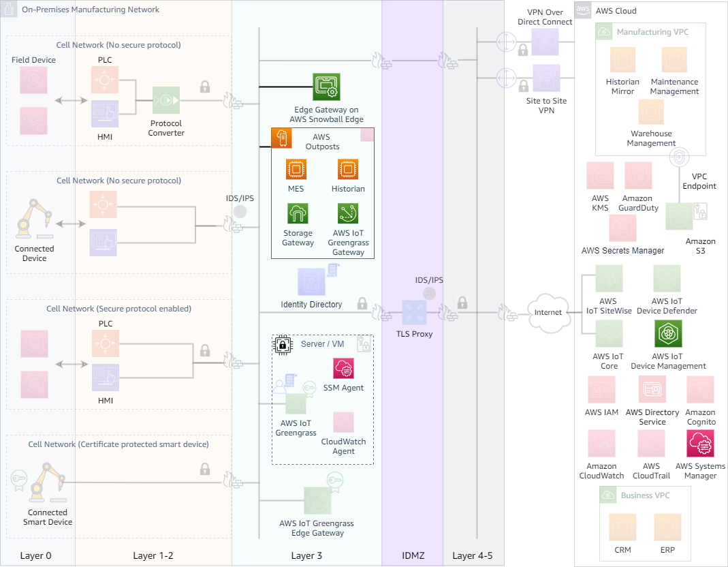Click the TLS Proxy icon
The width and height of the screenshot is (728, 567).
point(414,312)
